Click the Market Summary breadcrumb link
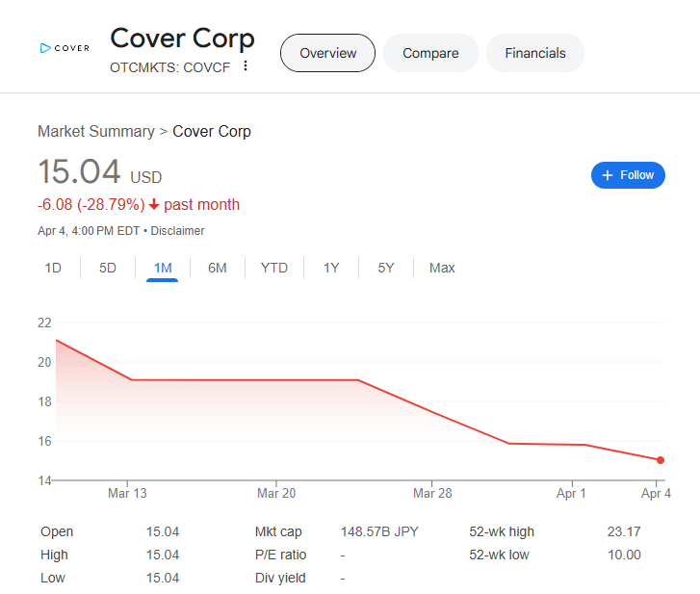 [95, 131]
